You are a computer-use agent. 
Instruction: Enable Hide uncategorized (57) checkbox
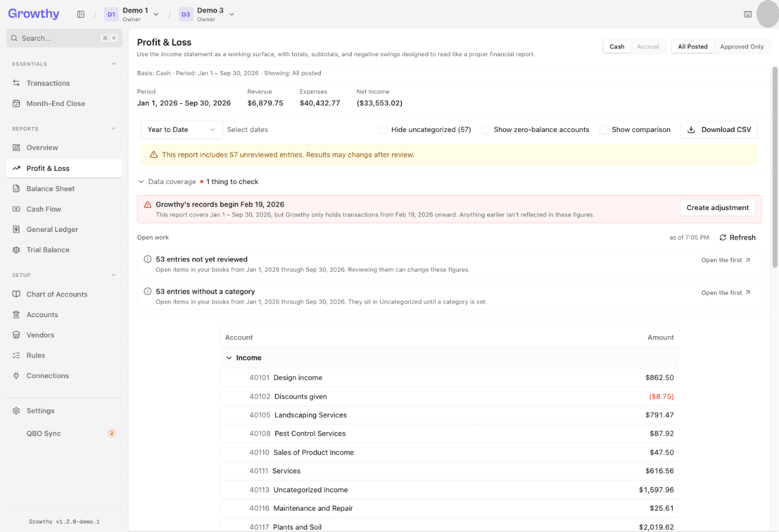pos(383,130)
